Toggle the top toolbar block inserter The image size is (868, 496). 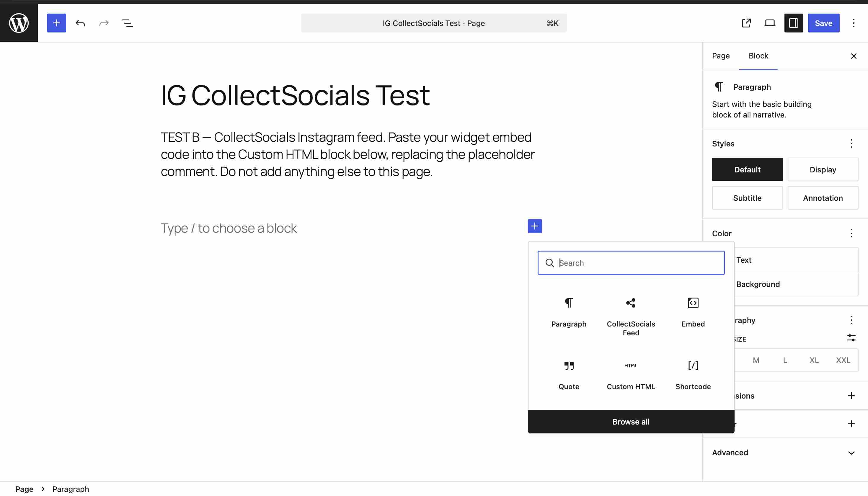coord(57,23)
